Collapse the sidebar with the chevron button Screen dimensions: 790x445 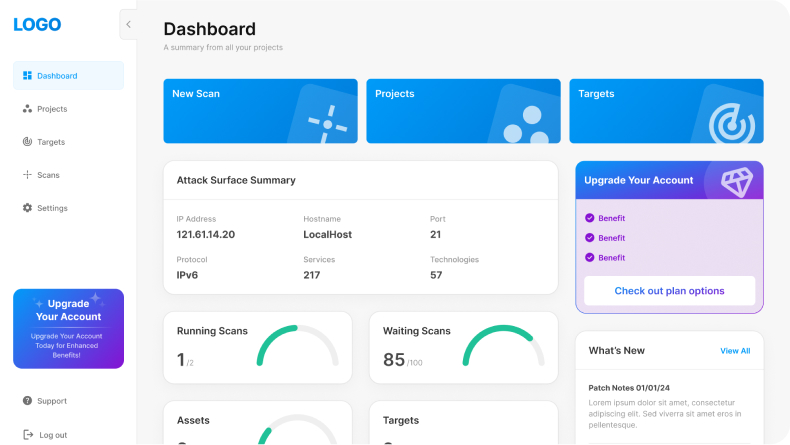point(128,24)
